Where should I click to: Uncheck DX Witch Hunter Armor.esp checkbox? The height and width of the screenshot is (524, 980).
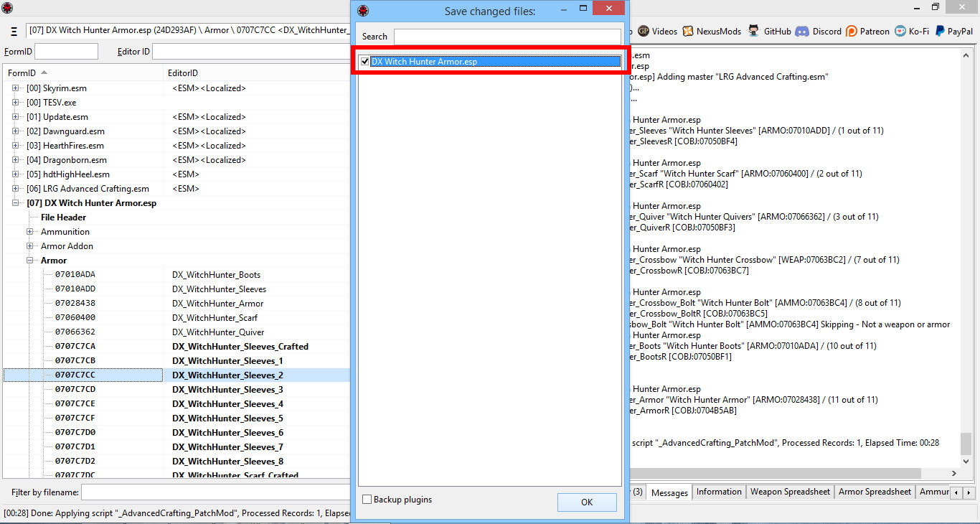(365, 62)
